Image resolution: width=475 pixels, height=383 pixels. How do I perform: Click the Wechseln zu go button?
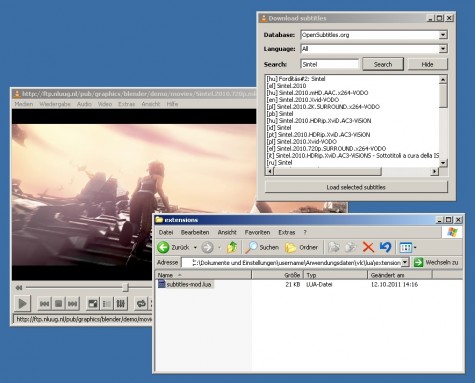tap(436, 263)
